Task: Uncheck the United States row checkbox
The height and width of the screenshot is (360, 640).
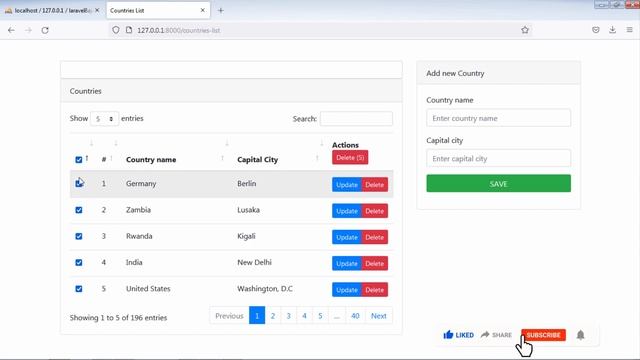Action: 79,289
